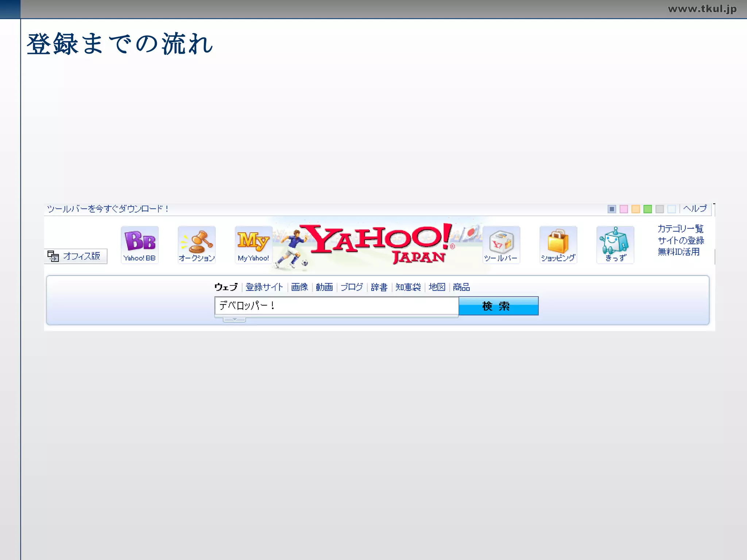Select the ブログ search tab
Screen dimensions: 747x560
coord(352,287)
